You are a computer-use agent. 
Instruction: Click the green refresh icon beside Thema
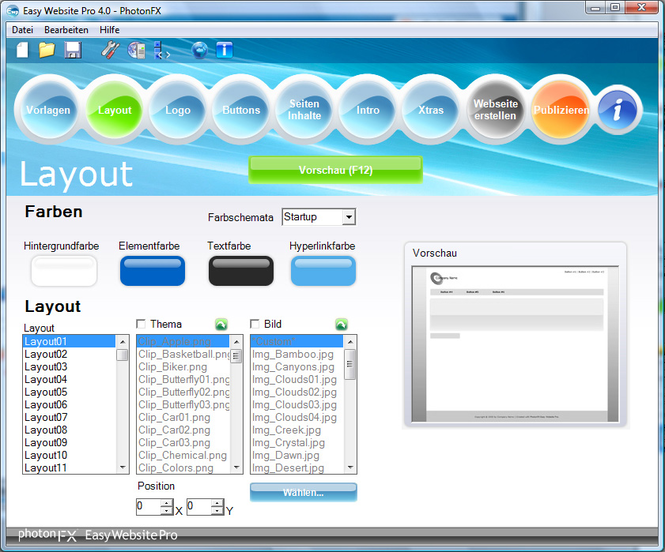(x=221, y=324)
